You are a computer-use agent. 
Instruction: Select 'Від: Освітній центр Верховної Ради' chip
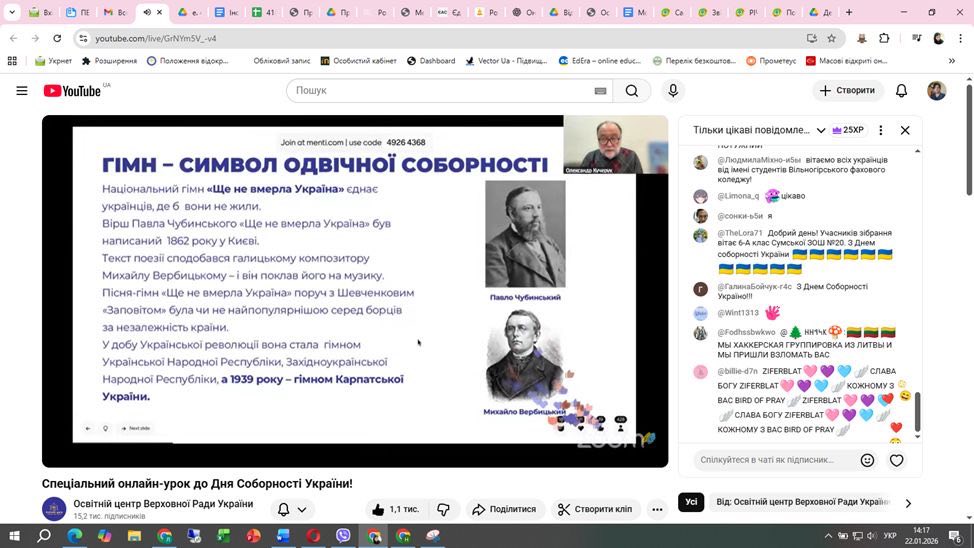tap(803, 502)
